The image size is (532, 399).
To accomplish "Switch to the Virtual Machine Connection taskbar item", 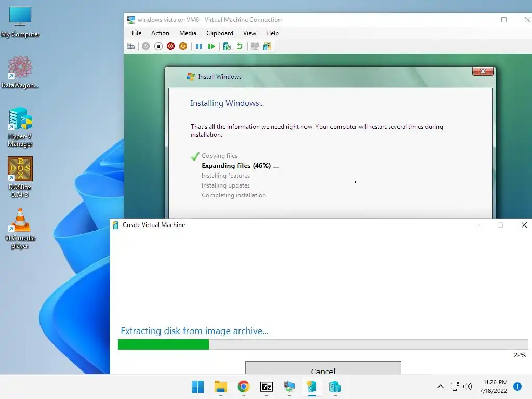I will click(289, 387).
